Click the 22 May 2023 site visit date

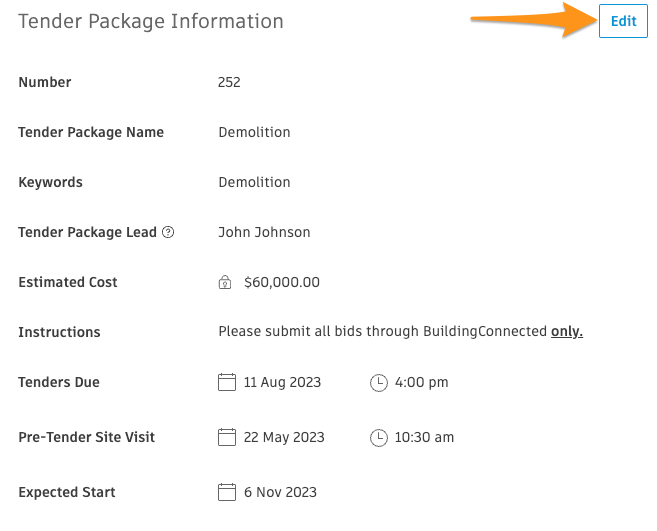pos(284,437)
